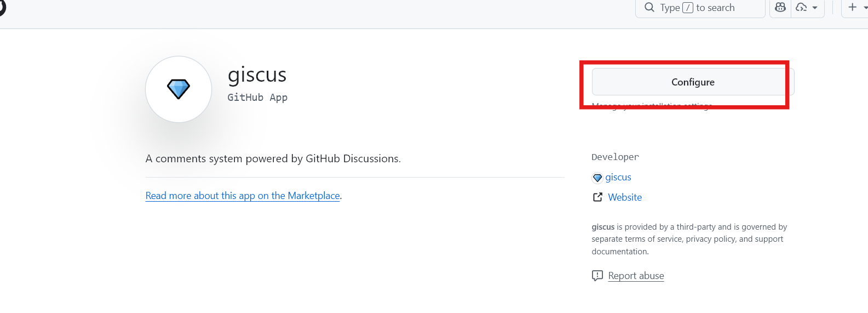Expand the caret next to Copilot

(x=815, y=8)
